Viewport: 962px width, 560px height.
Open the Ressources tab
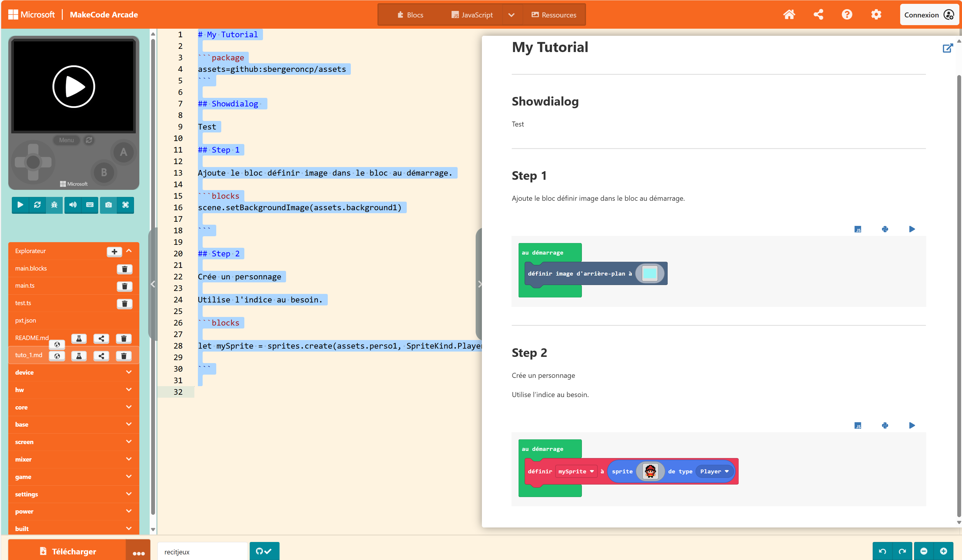pos(554,15)
